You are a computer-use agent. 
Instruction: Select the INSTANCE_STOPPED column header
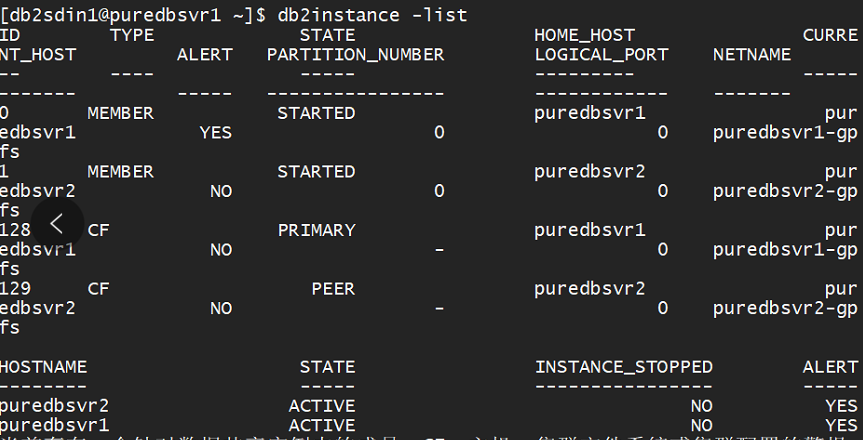point(623,367)
